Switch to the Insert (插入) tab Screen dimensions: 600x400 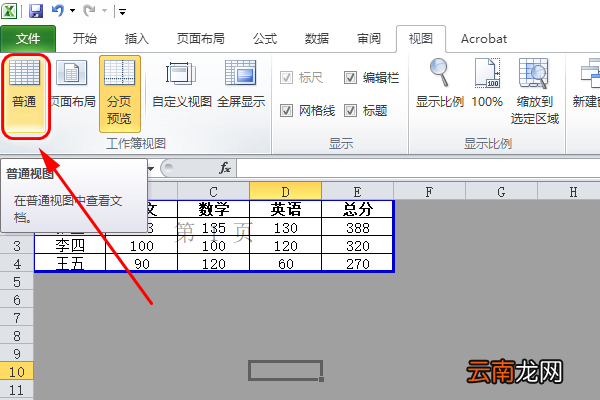coord(136,39)
